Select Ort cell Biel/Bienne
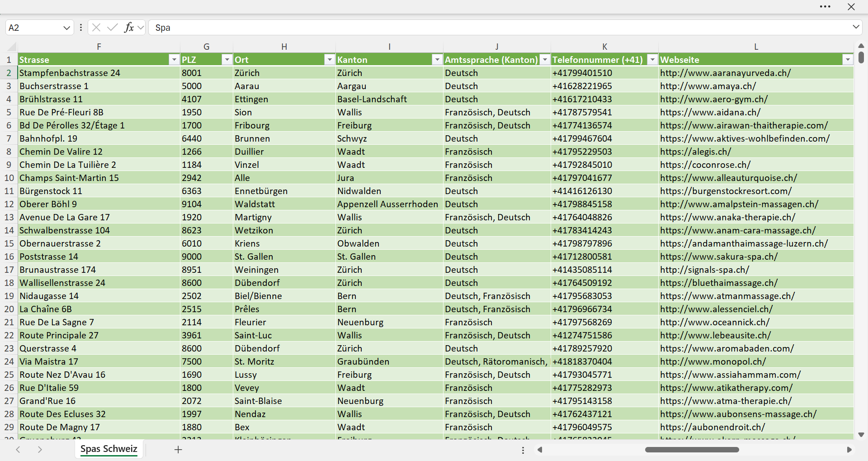 pyautogui.click(x=284, y=296)
